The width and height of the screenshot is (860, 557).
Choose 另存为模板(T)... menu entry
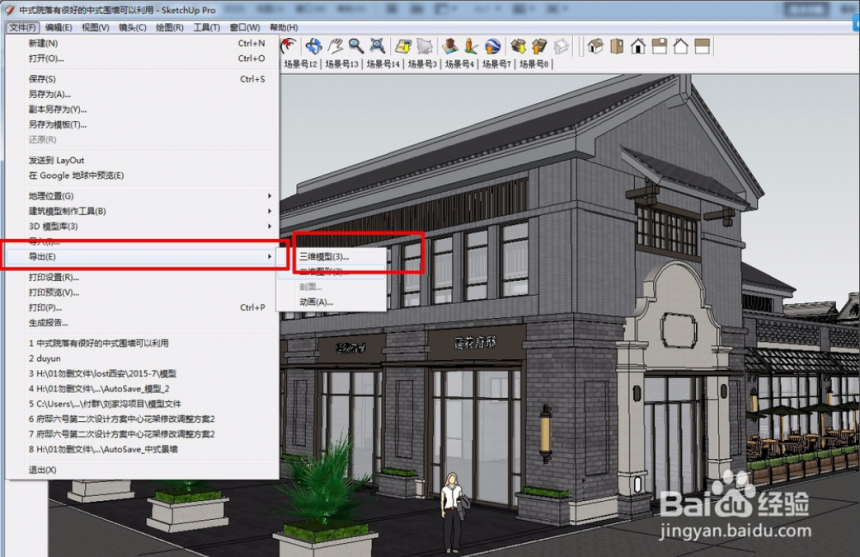142,124
